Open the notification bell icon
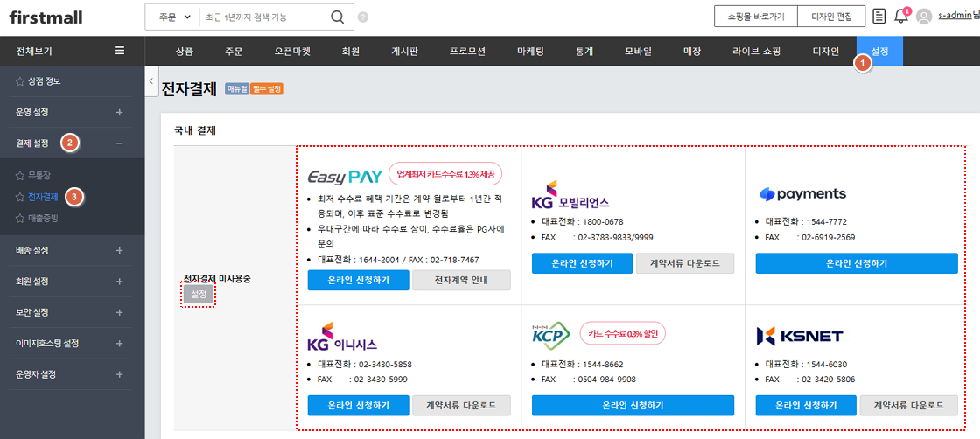 (x=900, y=17)
